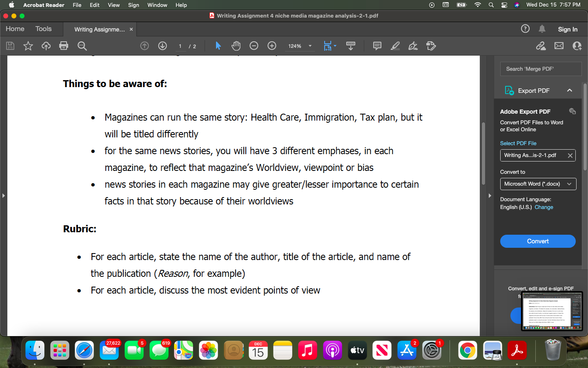This screenshot has width=588, height=368.
Task: Collapse the right tools pane arrow
Action: click(490, 196)
